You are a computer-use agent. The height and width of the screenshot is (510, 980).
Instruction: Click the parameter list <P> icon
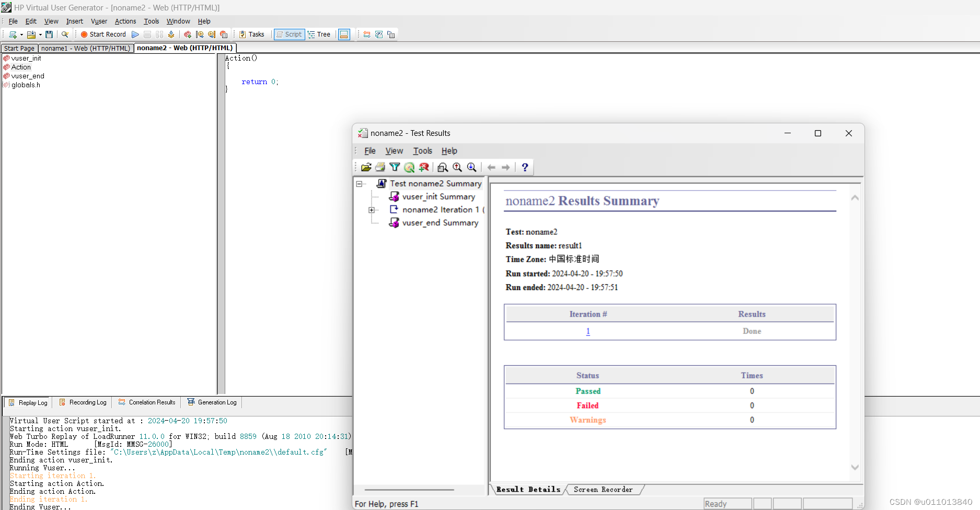tap(379, 34)
